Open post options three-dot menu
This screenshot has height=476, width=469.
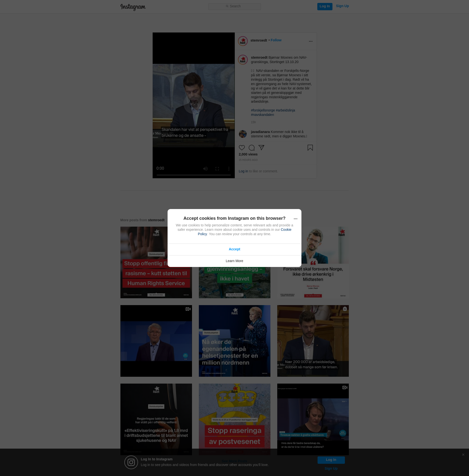(310, 41)
